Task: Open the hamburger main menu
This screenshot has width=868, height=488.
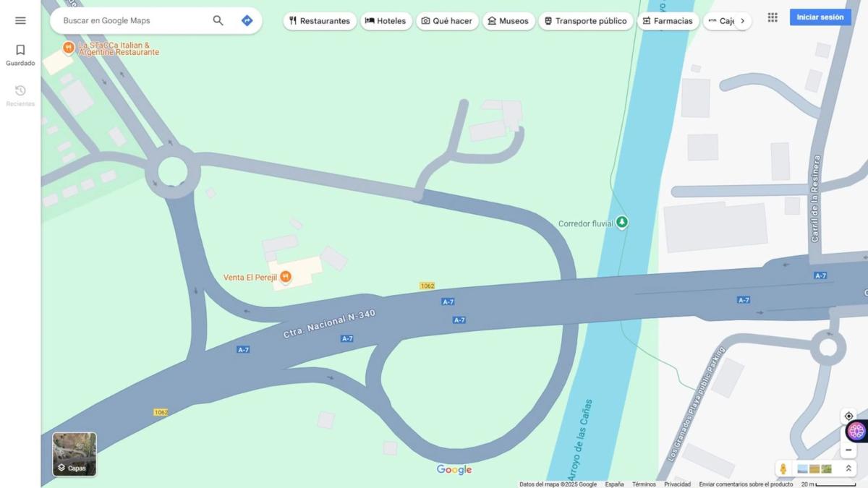Action: [x=20, y=20]
